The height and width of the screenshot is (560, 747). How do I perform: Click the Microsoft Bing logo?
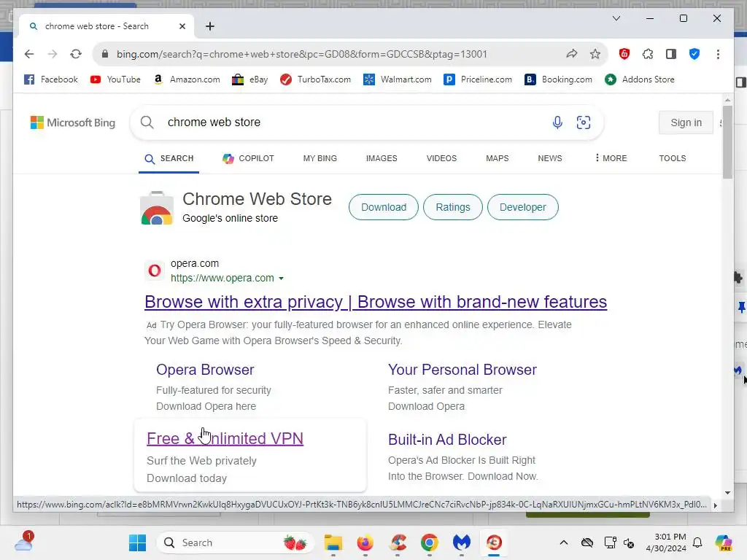pyautogui.click(x=73, y=122)
